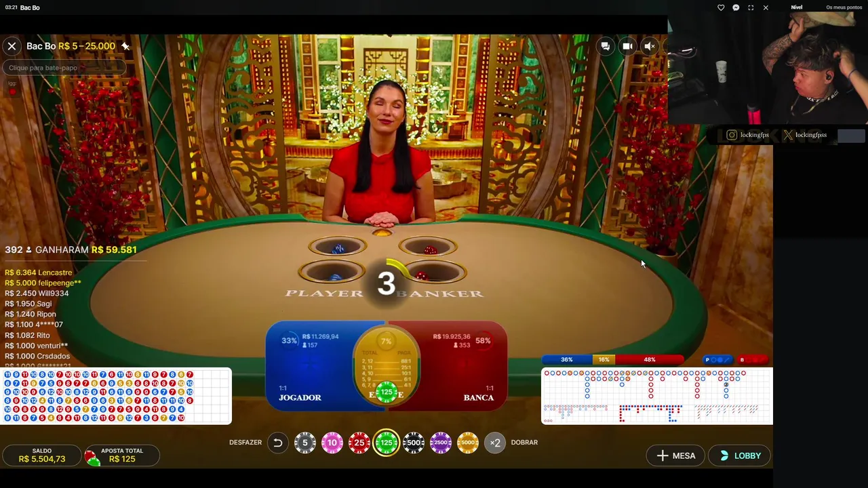Toggle the video camera icon

(627, 46)
